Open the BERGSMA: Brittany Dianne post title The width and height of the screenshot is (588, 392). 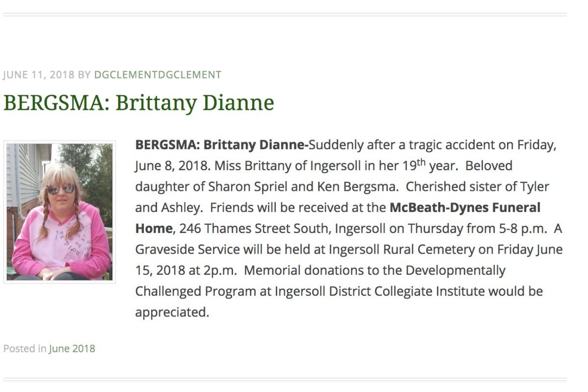[x=139, y=103]
